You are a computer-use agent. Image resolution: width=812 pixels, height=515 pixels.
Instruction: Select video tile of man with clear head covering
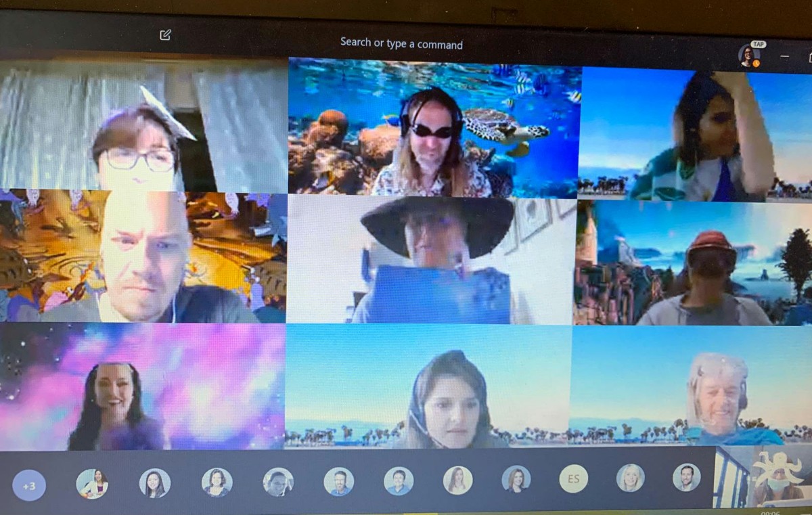692,386
